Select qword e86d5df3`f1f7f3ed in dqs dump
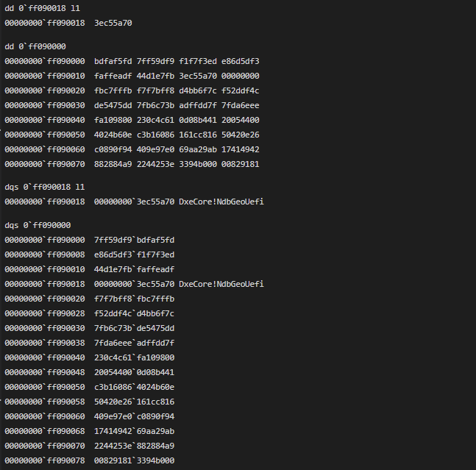Screen dimensions: 476x470 coord(134,254)
